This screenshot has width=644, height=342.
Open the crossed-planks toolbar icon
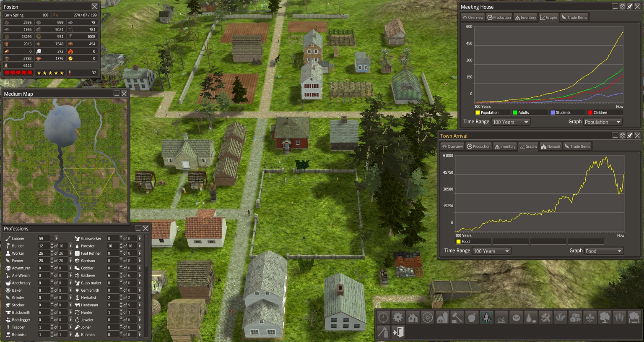point(545,317)
